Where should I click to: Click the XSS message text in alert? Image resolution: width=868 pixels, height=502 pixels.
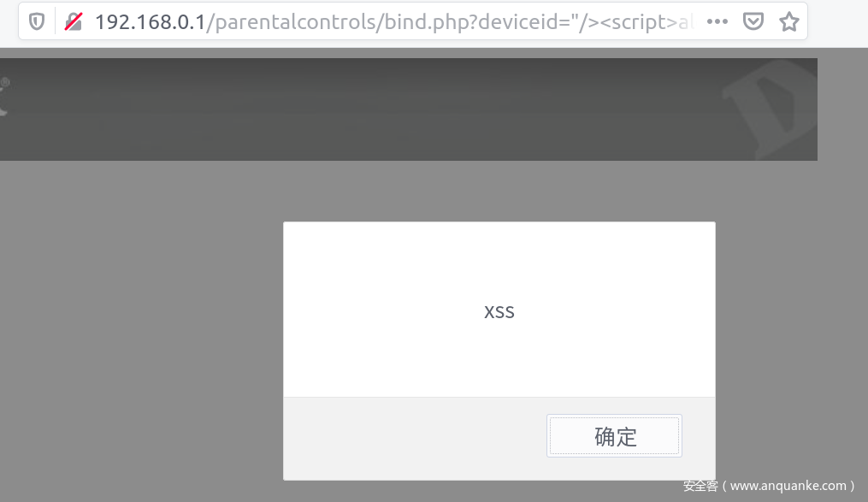click(x=499, y=312)
